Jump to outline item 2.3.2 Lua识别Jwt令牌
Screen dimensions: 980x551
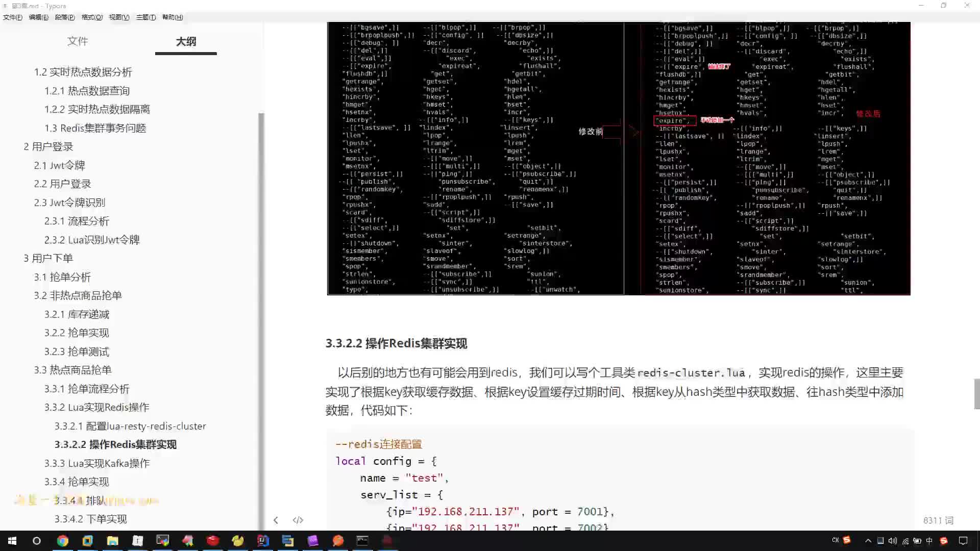tap(92, 240)
